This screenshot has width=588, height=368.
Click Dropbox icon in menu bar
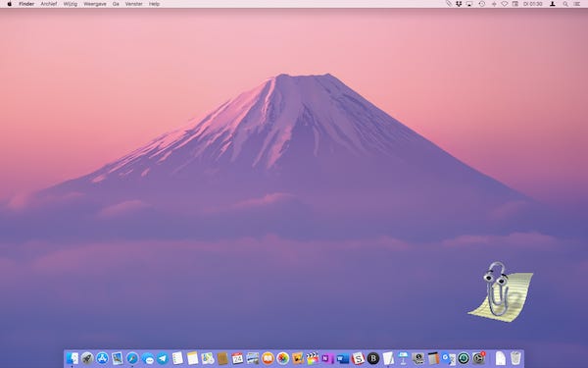click(x=459, y=4)
